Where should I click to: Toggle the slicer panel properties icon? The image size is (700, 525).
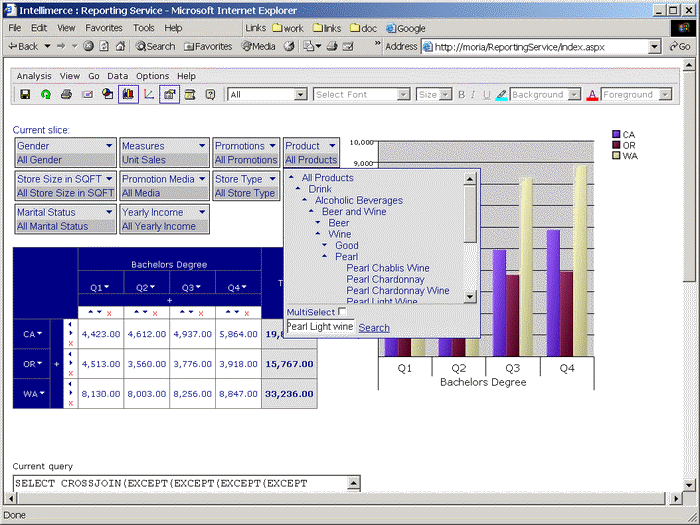(x=169, y=94)
